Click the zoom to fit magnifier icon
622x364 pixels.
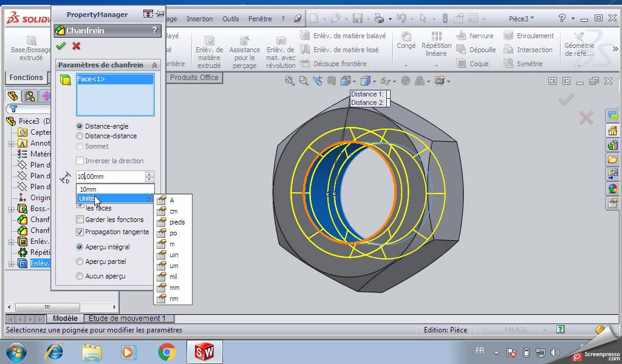pyautogui.click(x=290, y=81)
